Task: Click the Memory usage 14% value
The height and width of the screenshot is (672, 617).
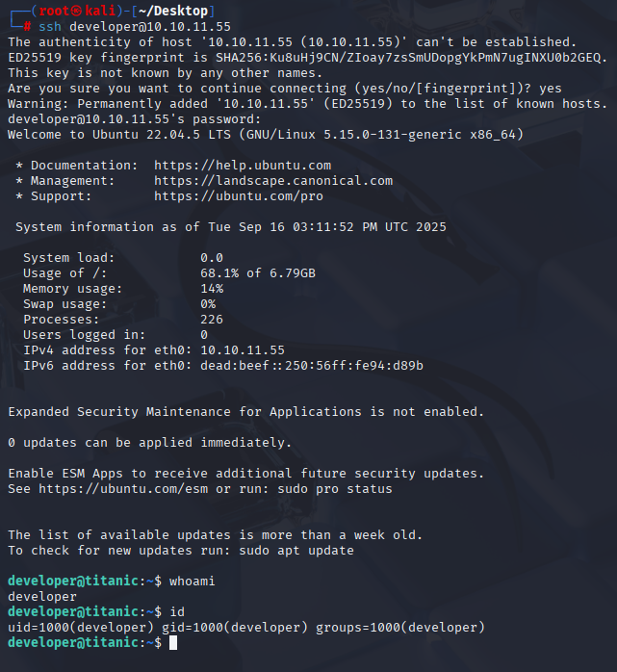Action: (212, 289)
